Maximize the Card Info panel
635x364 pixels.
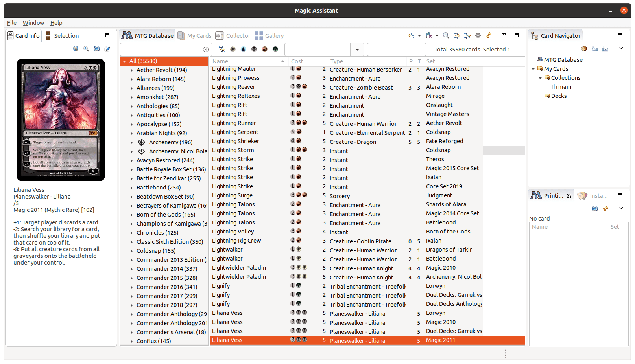(107, 35)
